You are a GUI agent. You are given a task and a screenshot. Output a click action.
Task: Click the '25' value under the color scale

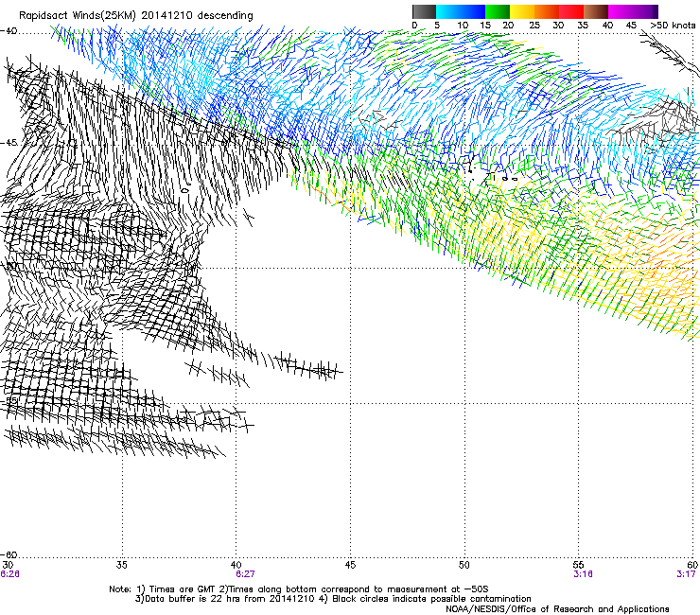534,25
